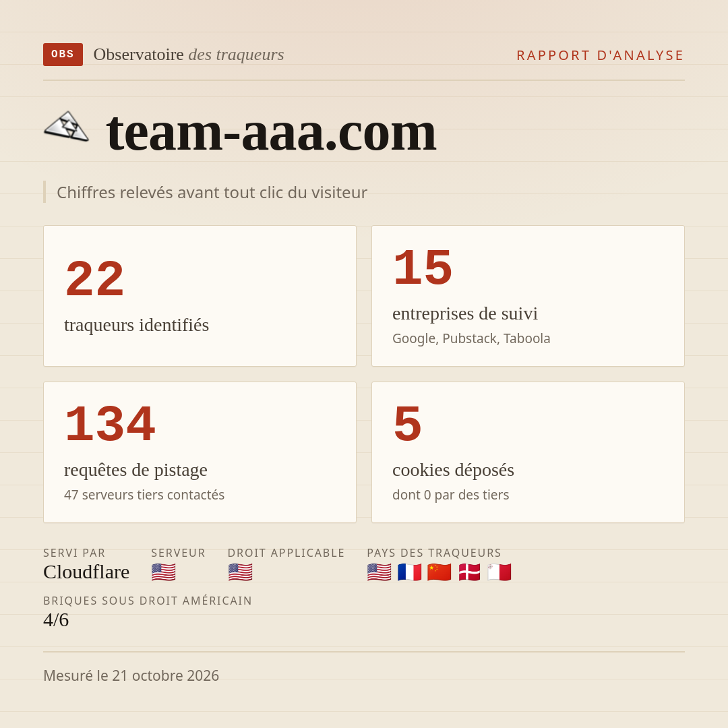Click the team-aaa.com site favicon
This screenshot has width=728, height=728.
(x=66, y=125)
